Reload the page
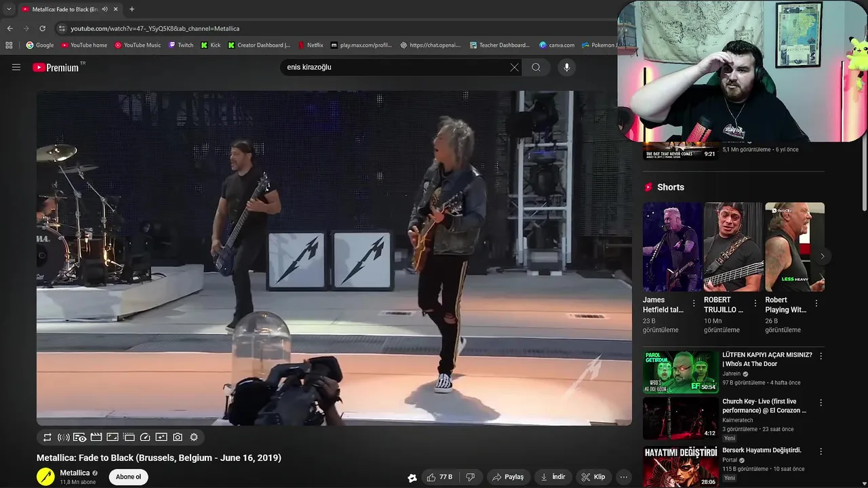Image resolution: width=868 pixels, height=488 pixels. [x=42, y=28]
